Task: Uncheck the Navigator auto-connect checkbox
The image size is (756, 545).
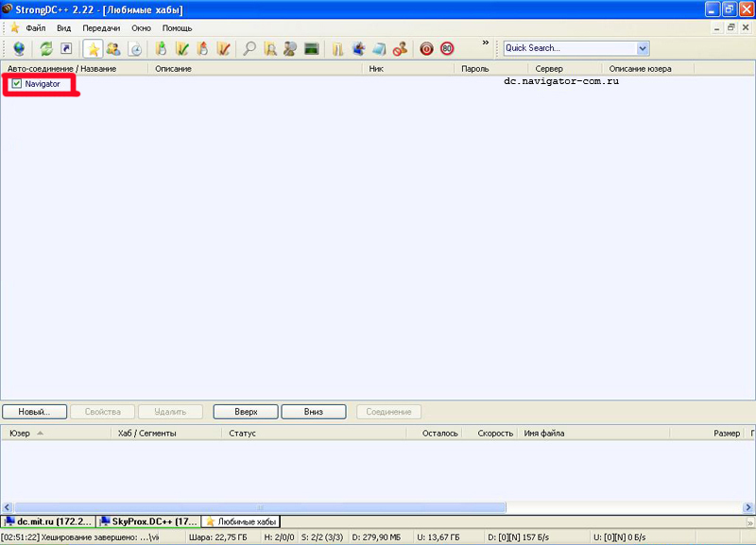Action: pyautogui.click(x=17, y=84)
